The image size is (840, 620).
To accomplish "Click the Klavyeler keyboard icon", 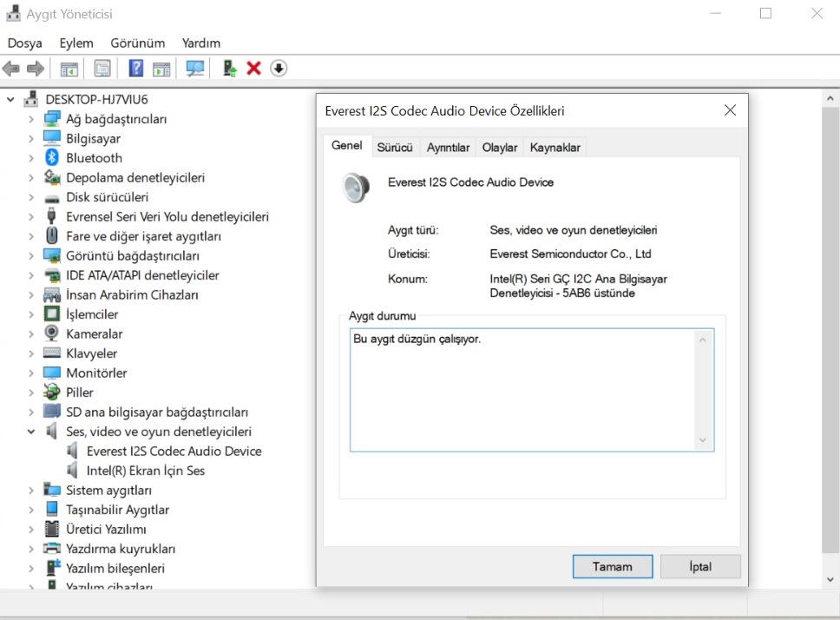I will click(52, 353).
